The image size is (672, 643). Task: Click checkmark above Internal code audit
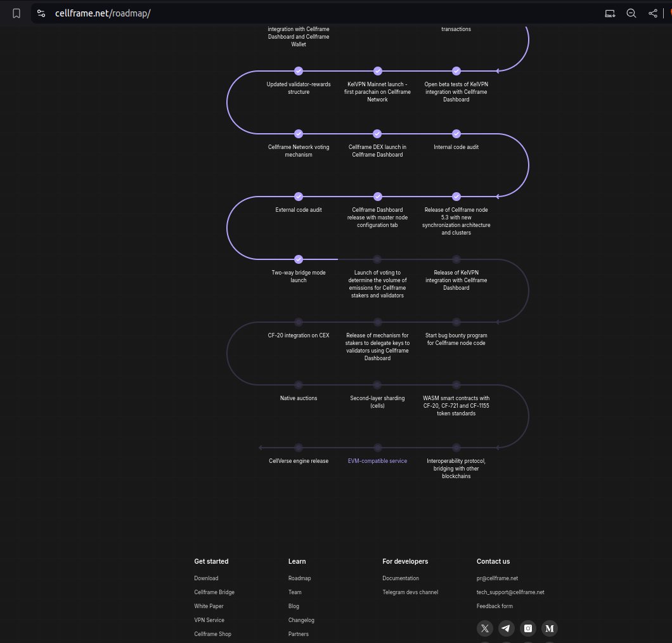pyautogui.click(x=456, y=134)
